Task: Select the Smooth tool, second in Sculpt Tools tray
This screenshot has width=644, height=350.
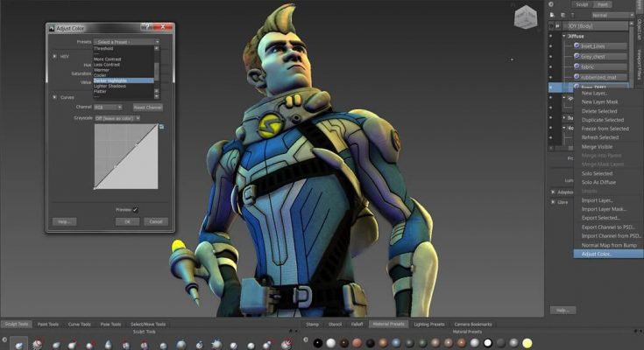Action: point(38,344)
